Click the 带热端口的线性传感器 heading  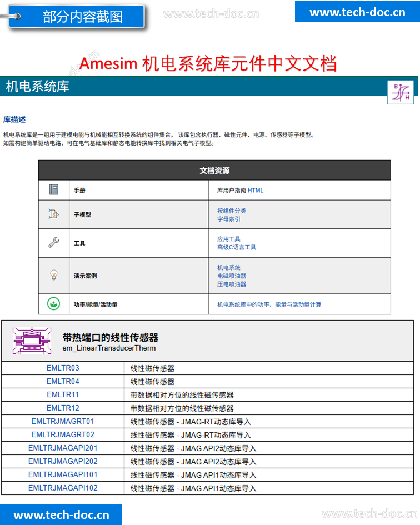pos(110,338)
